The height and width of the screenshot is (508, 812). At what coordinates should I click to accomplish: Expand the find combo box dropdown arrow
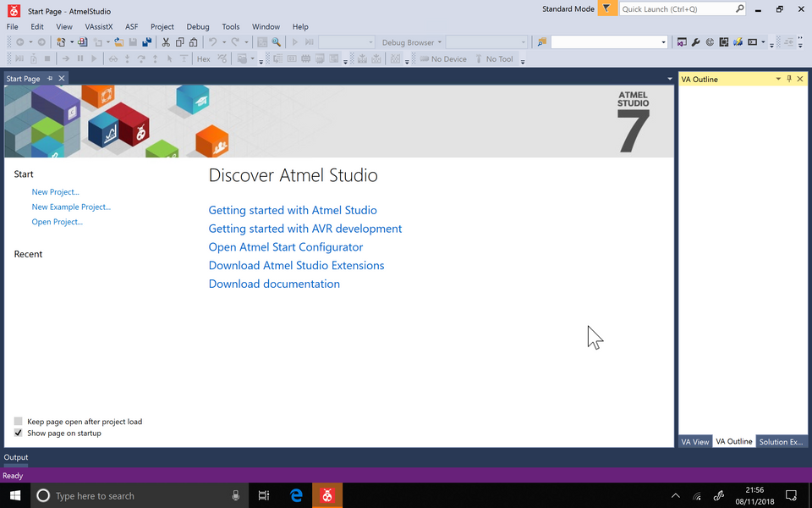tap(664, 42)
